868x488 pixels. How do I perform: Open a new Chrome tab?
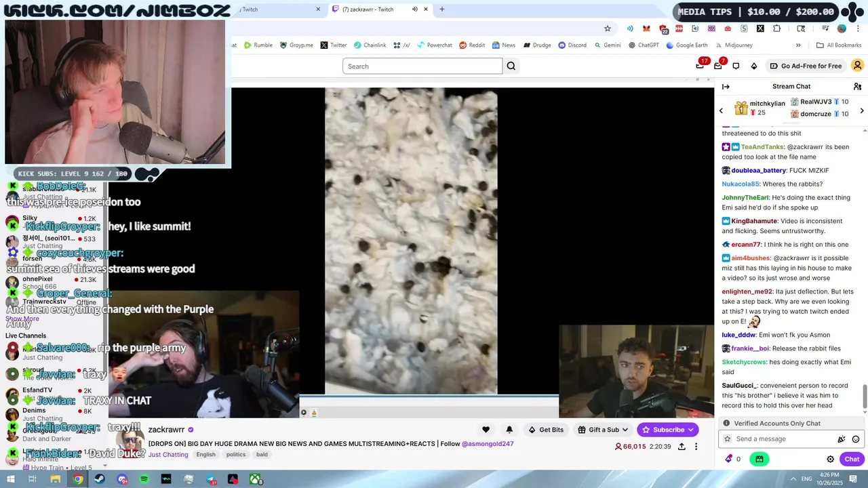tap(442, 9)
